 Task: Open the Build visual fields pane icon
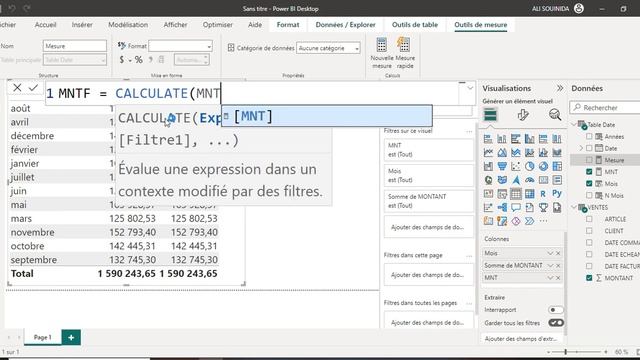coord(490,115)
